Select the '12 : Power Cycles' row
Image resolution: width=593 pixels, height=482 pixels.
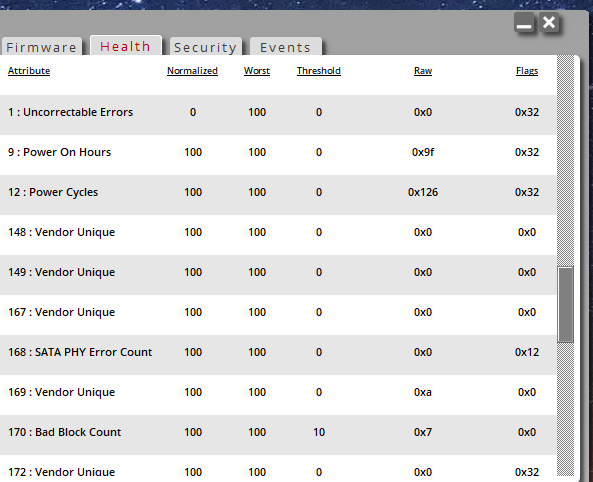tap(278, 195)
